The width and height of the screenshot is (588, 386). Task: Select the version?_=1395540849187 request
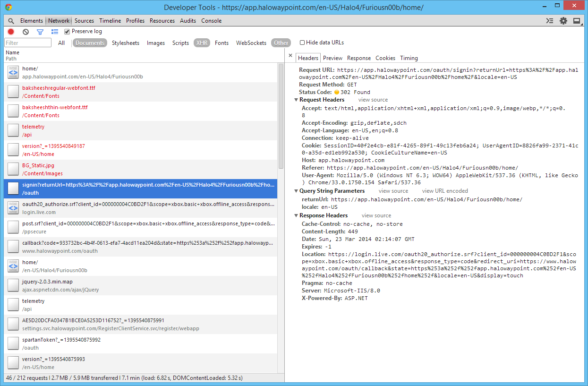[141, 150]
